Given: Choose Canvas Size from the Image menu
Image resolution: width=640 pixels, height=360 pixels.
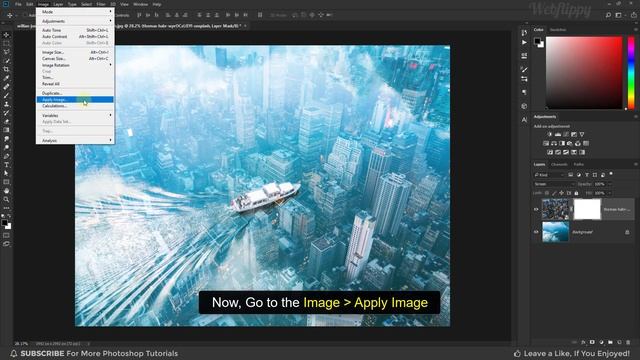Looking at the screenshot, I should [75, 58].
